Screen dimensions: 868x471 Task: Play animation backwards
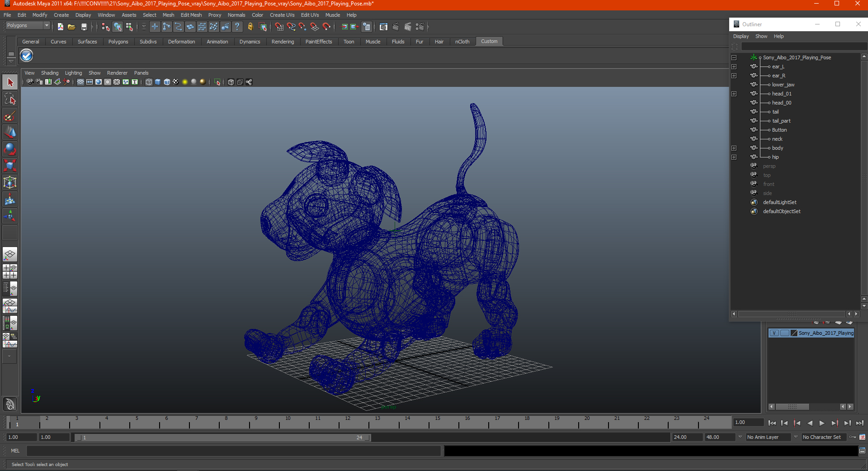click(810, 423)
